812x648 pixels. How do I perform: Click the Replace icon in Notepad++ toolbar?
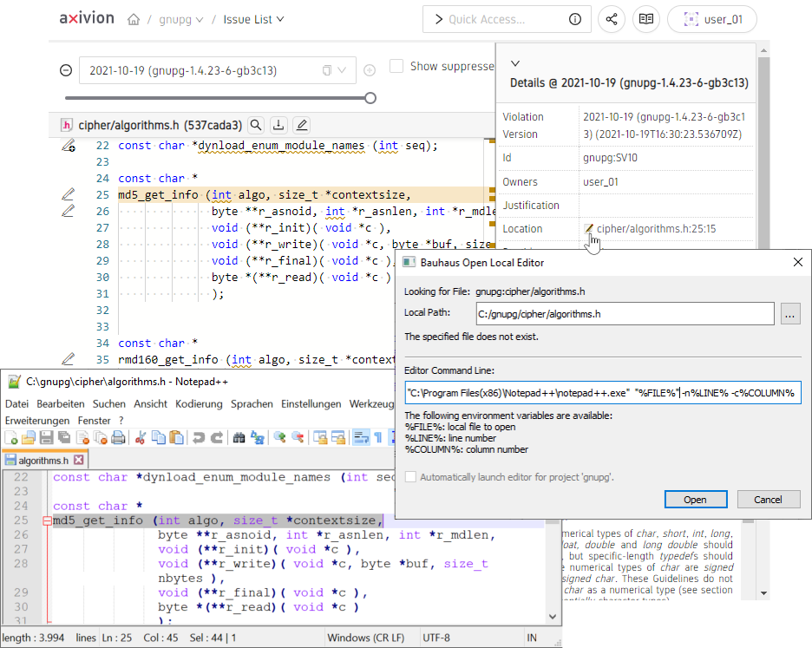258,438
